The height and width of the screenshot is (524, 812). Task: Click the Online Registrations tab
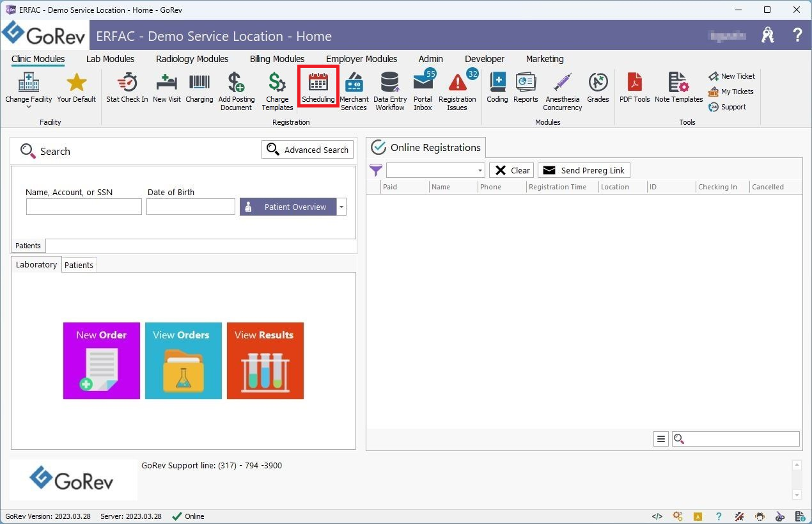pos(426,148)
